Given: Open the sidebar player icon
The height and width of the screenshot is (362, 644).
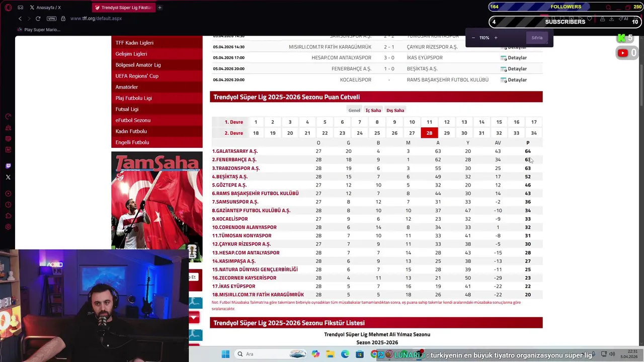Looking at the screenshot, I should click(x=8, y=194).
